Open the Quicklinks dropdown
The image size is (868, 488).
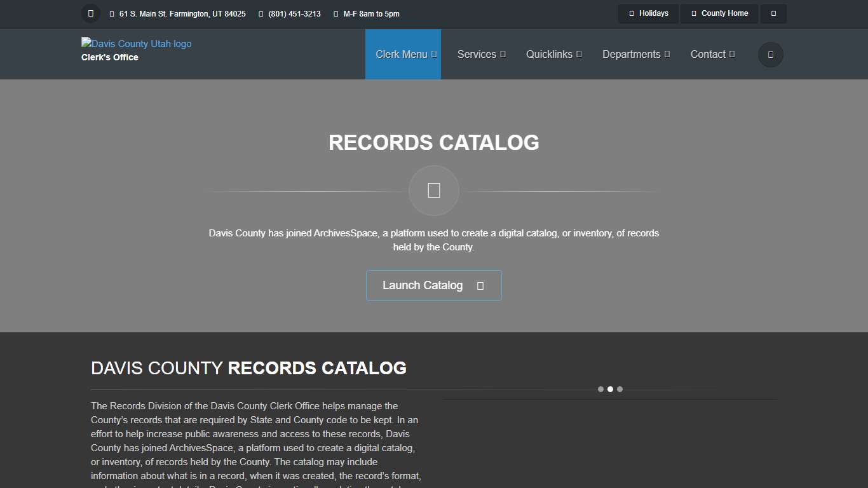point(553,54)
